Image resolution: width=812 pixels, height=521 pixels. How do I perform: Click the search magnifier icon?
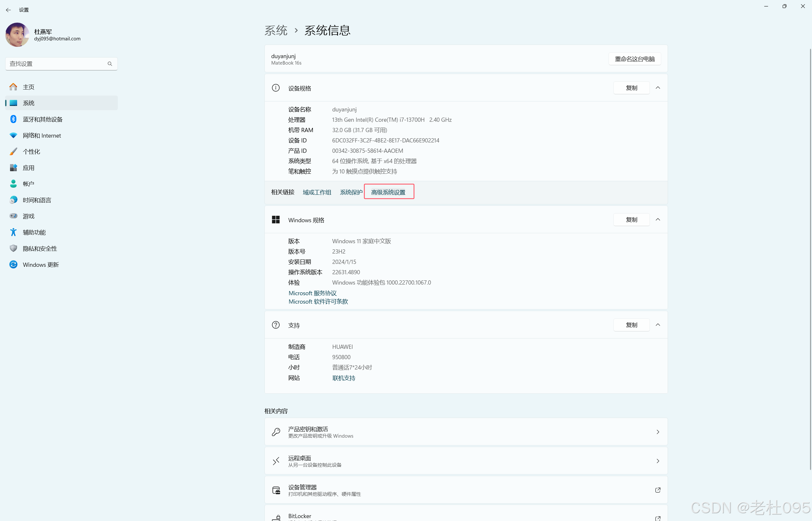point(110,64)
